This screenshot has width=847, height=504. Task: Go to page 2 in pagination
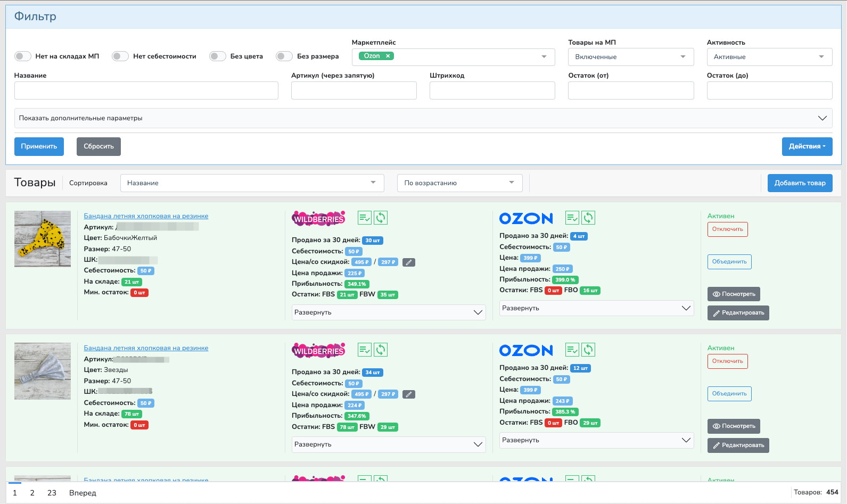32,493
